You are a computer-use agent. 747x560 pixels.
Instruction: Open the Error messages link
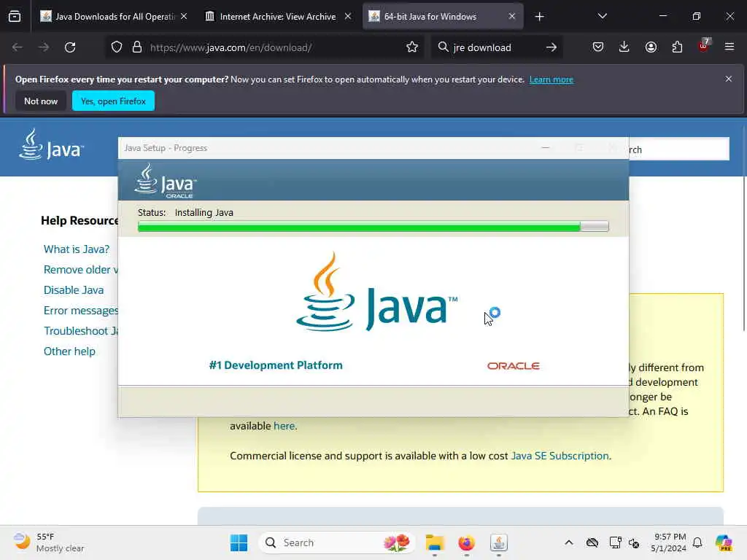click(80, 311)
